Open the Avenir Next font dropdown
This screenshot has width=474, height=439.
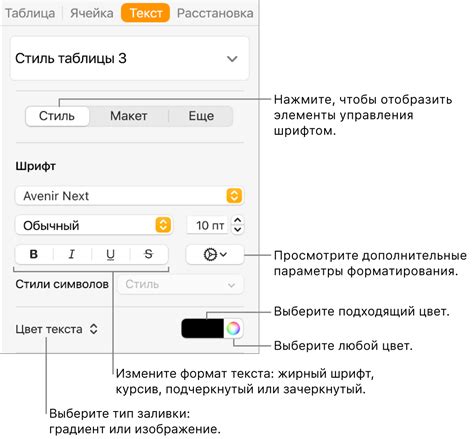tap(129, 196)
